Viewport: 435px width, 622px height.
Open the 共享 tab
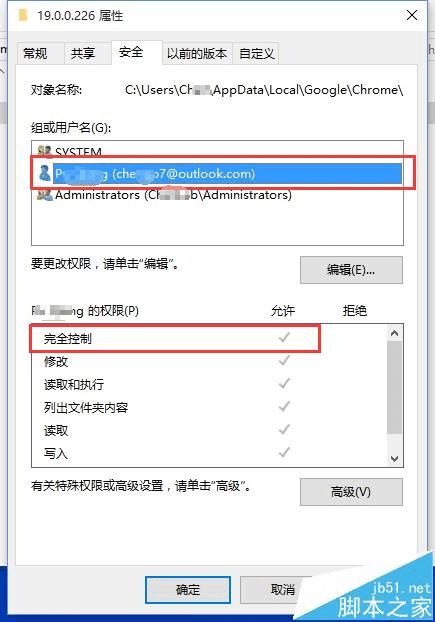(x=82, y=53)
